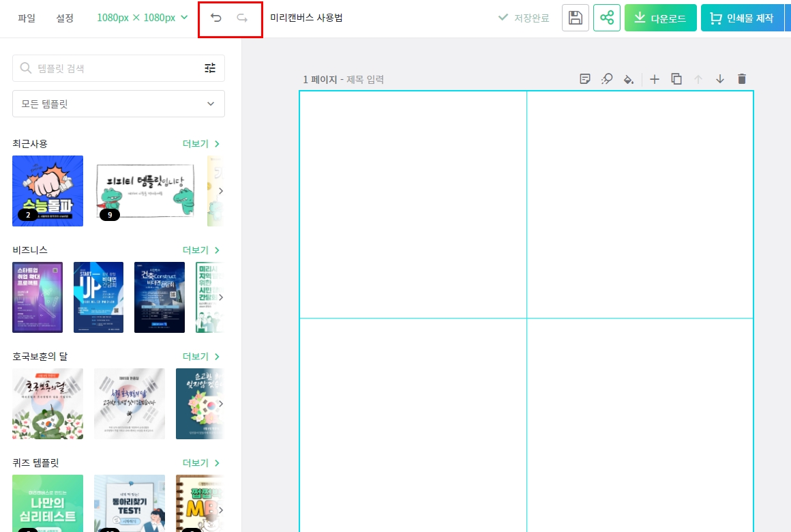Duplicate the page using the copy icon
Screen dimensions: 791x532
coord(676,79)
